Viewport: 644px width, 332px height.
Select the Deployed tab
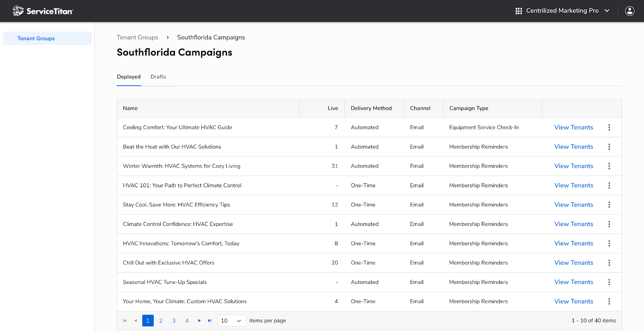[129, 77]
